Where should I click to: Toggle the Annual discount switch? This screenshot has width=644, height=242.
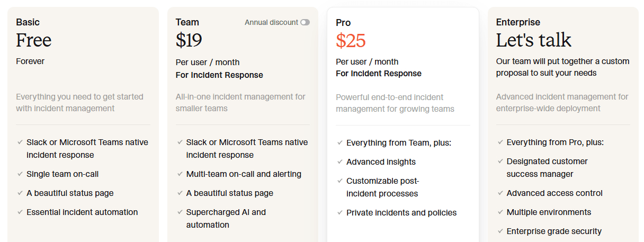pos(305,22)
